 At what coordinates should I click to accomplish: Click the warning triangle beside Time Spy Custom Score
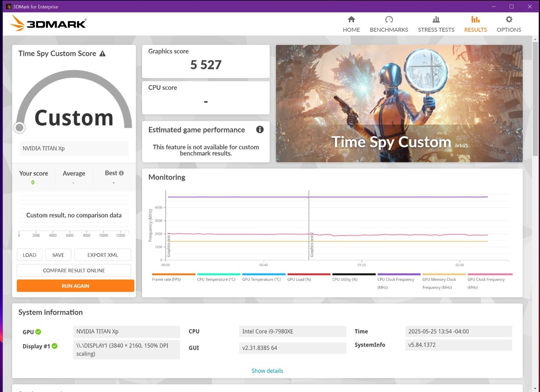[103, 54]
